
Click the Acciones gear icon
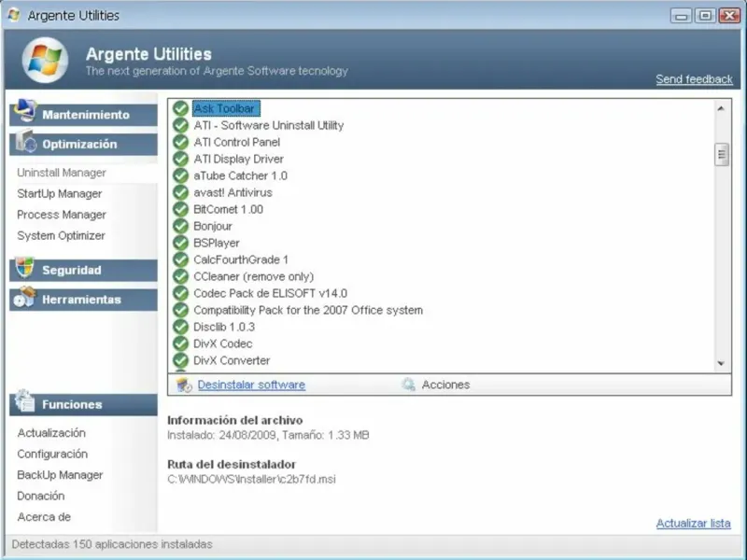(408, 385)
